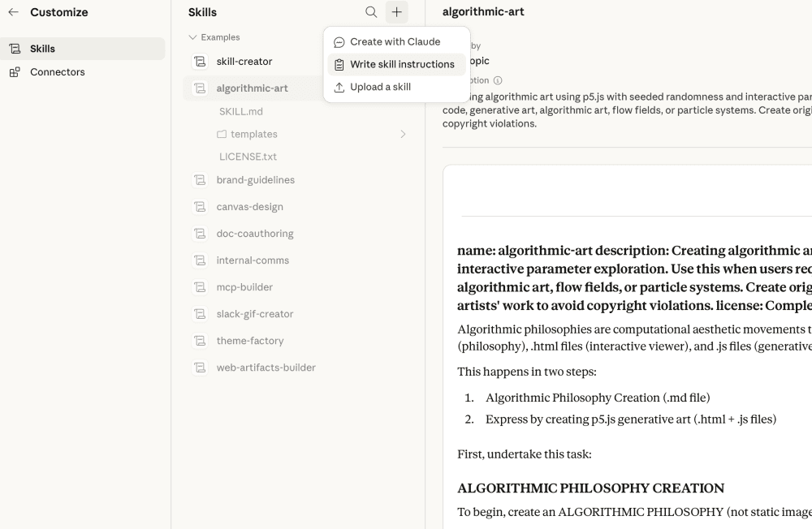This screenshot has height=529, width=812.
Task: Click the brand-guidelines scroll icon
Action: [x=200, y=180]
